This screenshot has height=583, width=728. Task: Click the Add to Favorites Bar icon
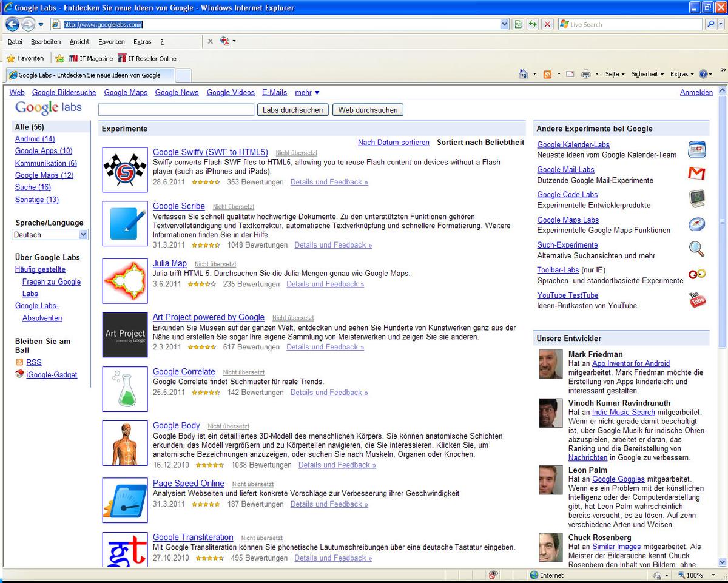pos(59,59)
